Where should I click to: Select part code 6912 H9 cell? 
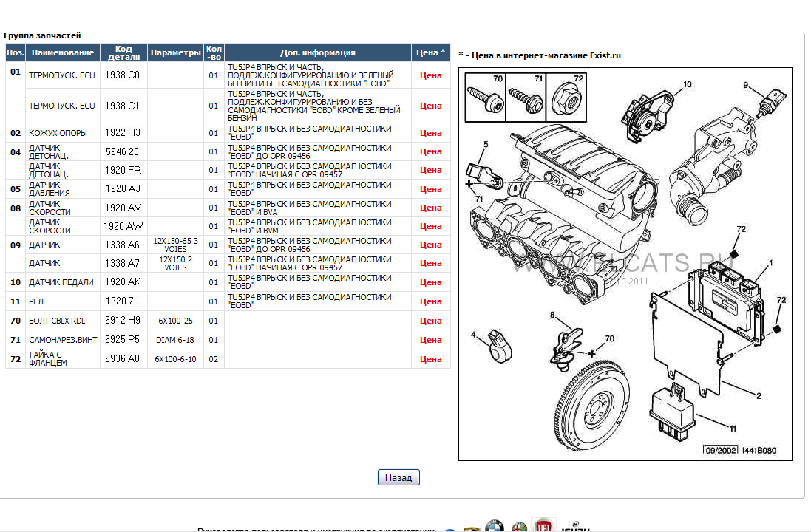[123, 321]
